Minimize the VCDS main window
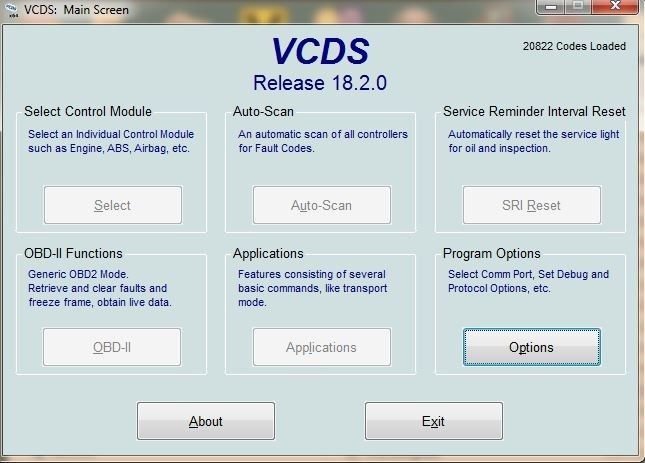Screen dimensions: 645x463 551,7
